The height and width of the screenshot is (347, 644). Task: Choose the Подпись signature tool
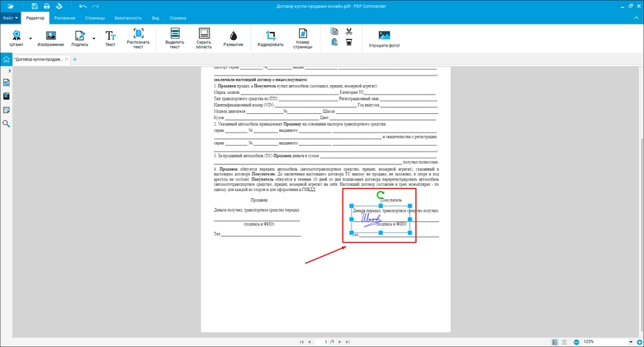pyautogui.click(x=80, y=38)
